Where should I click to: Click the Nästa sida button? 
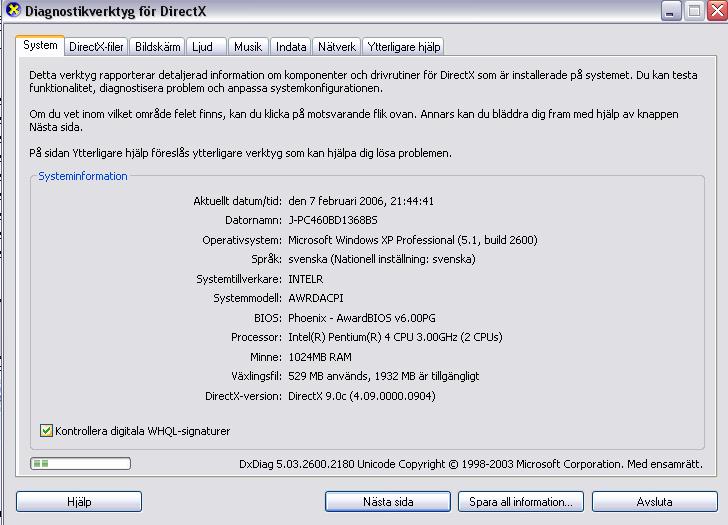[x=388, y=502]
